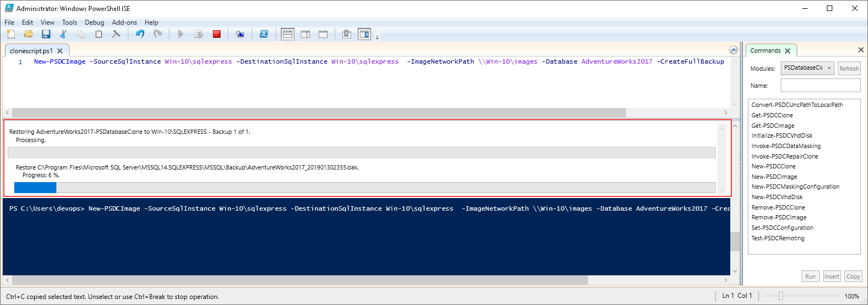Screen dimensions: 868x305
Task: Click the Copy button in Commands pane
Action: pyautogui.click(x=853, y=276)
